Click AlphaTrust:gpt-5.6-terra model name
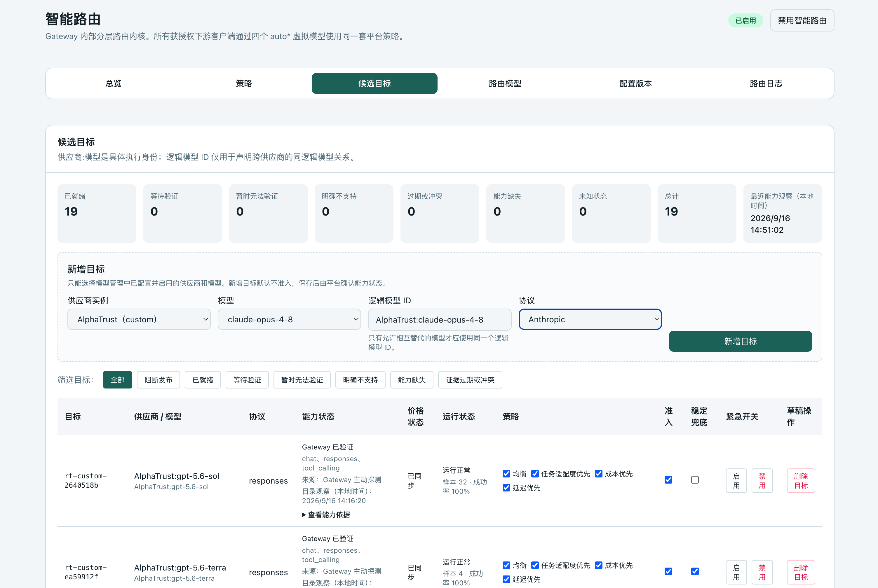Image resolution: width=878 pixels, height=588 pixels. point(180,568)
